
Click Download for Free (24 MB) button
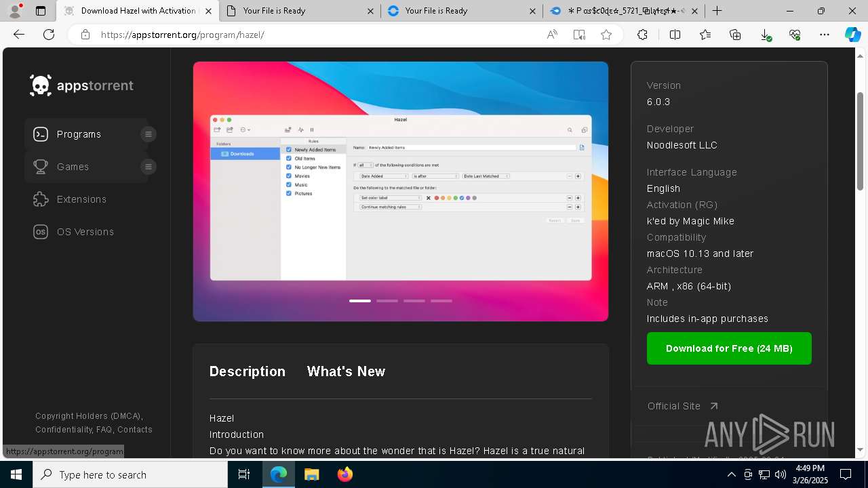729,348
